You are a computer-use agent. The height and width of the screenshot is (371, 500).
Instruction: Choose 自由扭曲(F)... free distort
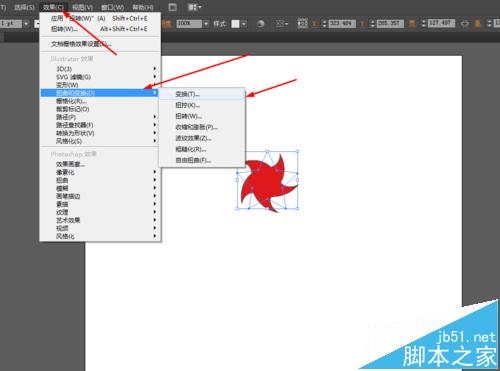pyautogui.click(x=202, y=160)
